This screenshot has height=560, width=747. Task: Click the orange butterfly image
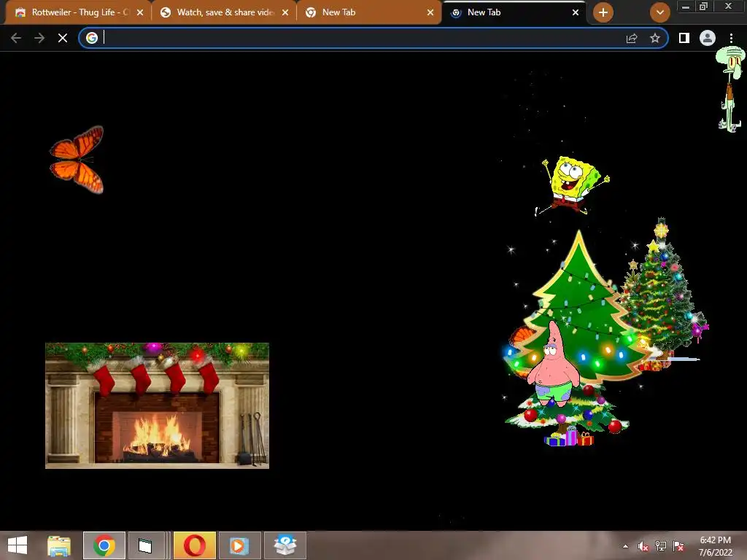(77, 160)
